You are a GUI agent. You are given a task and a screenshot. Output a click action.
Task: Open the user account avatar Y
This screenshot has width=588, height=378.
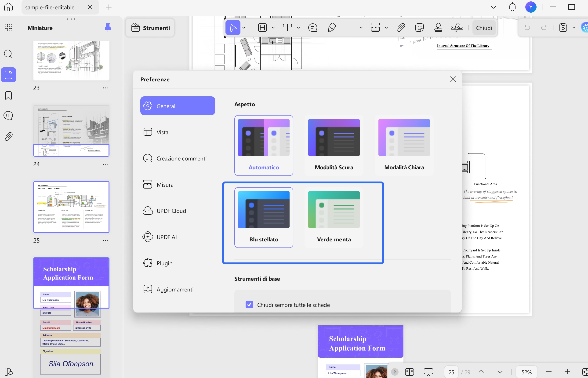click(x=531, y=7)
